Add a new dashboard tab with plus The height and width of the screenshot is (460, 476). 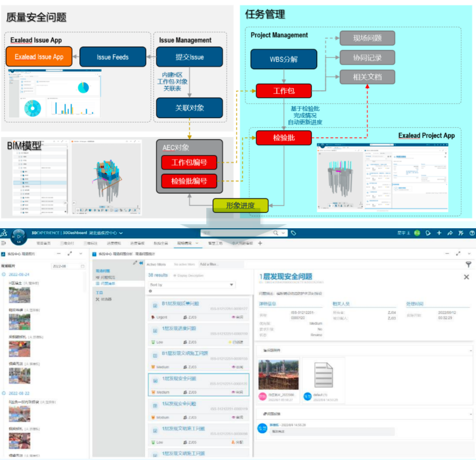click(x=260, y=243)
